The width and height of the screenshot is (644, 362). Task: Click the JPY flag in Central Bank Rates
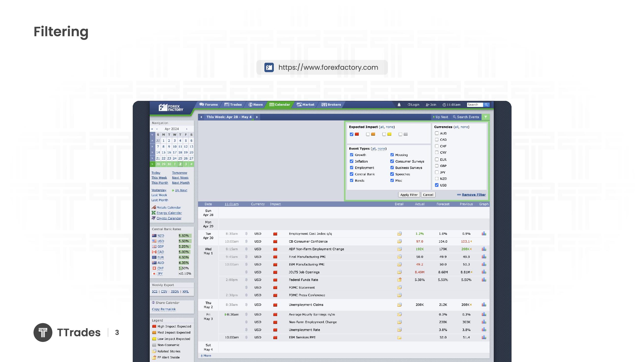tap(154, 274)
